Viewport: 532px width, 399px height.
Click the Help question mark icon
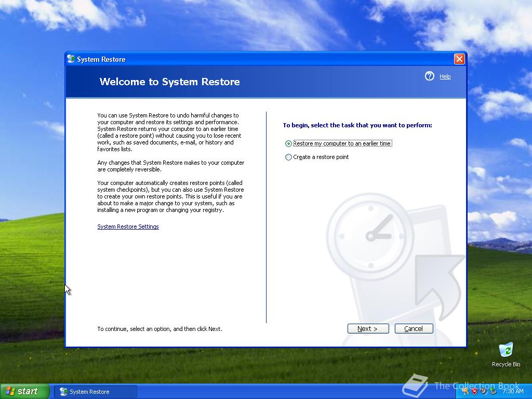(429, 76)
